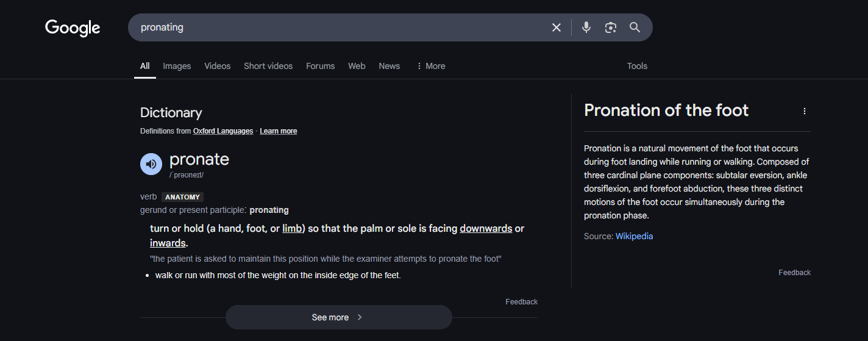
Task: Start voice search with microphone icon
Action: (586, 27)
